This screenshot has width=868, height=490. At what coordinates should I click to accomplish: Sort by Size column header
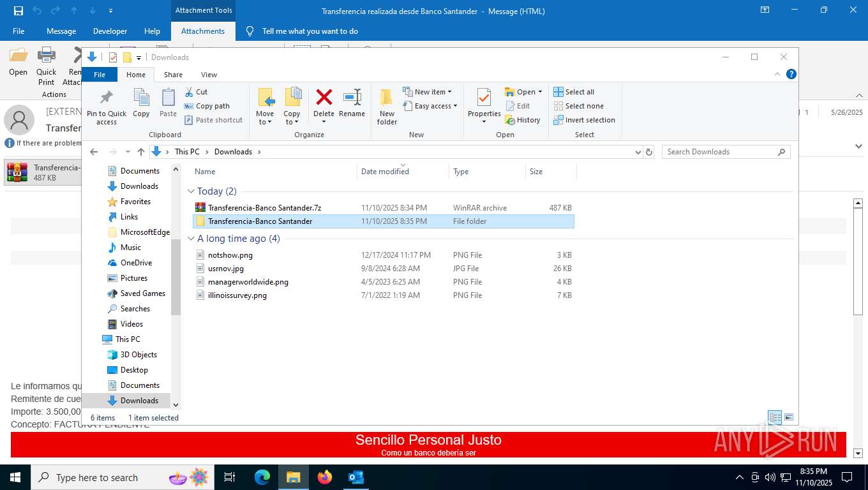click(551, 172)
